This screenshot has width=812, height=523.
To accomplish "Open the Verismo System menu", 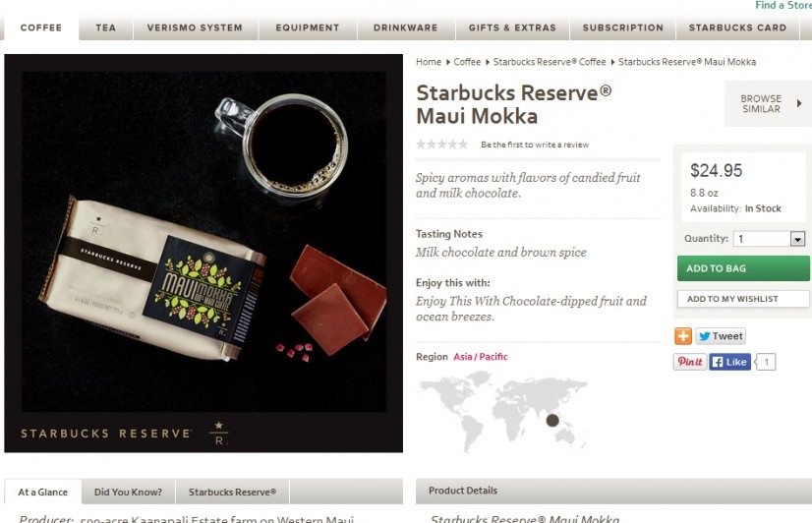I will tap(195, 28).
